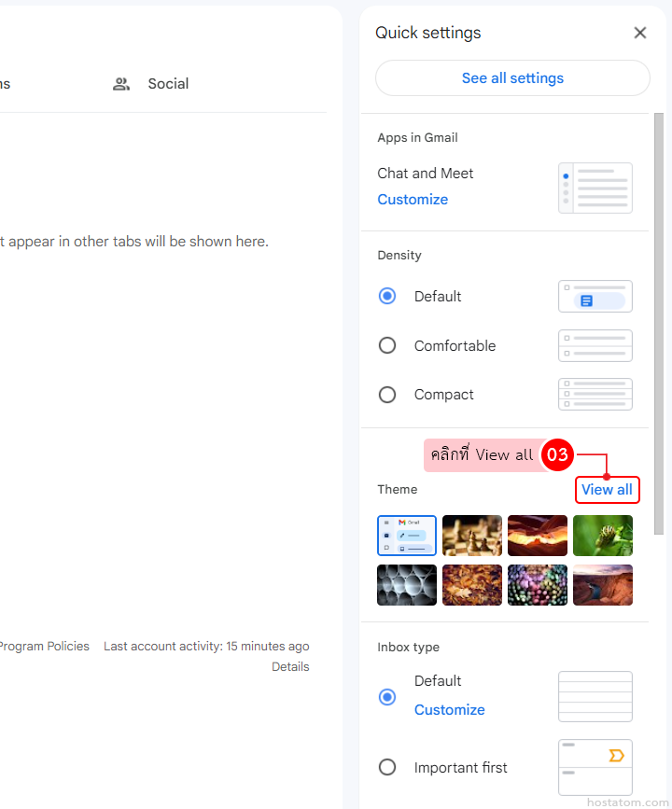672x809 pixels.
Task: Open account activity Details link
Action: click(x=290, y=667)
